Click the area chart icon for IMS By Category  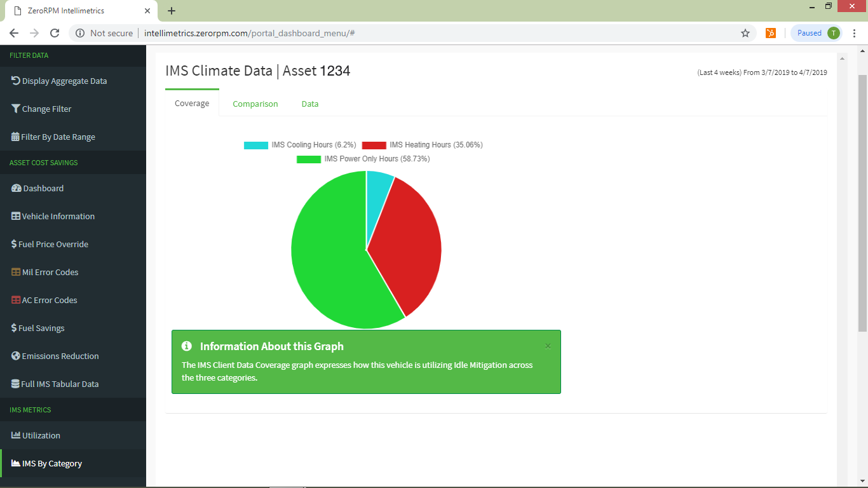[x=16, y=463]
